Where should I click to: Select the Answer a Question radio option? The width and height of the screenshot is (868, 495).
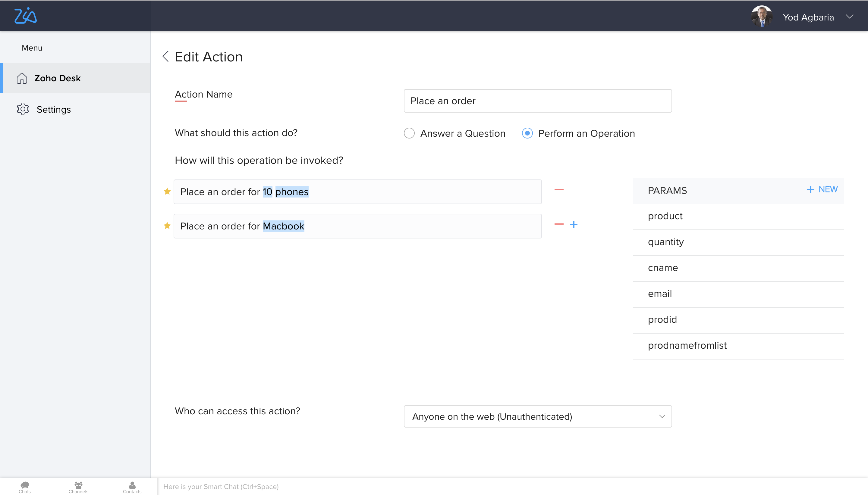pyautogui.click(x=409, y=133)
